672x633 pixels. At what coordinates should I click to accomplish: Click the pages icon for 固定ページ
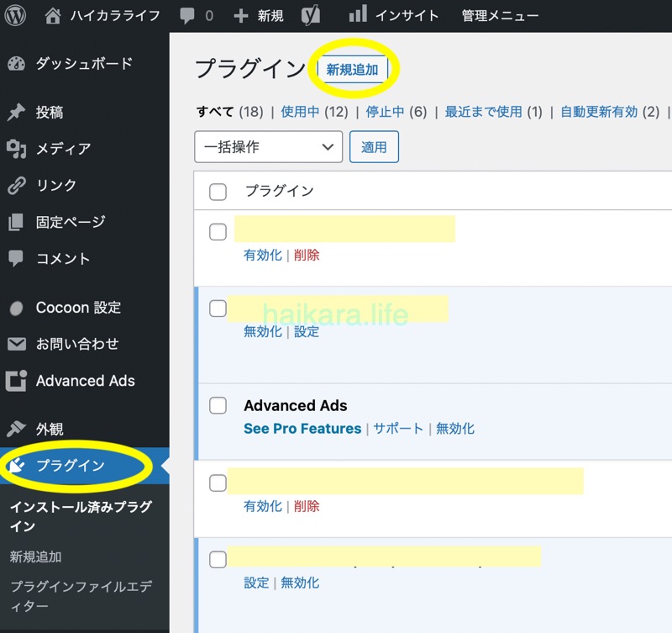pos(16,222)
